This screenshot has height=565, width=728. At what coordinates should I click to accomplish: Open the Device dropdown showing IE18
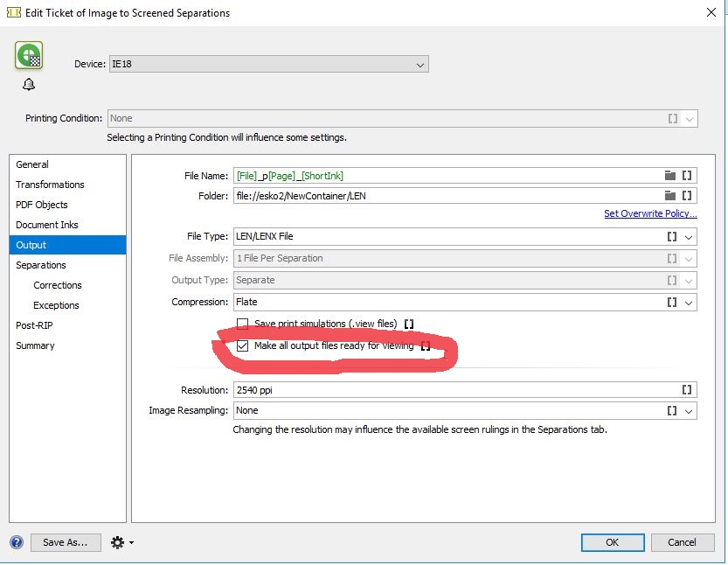tap(269, 64)
